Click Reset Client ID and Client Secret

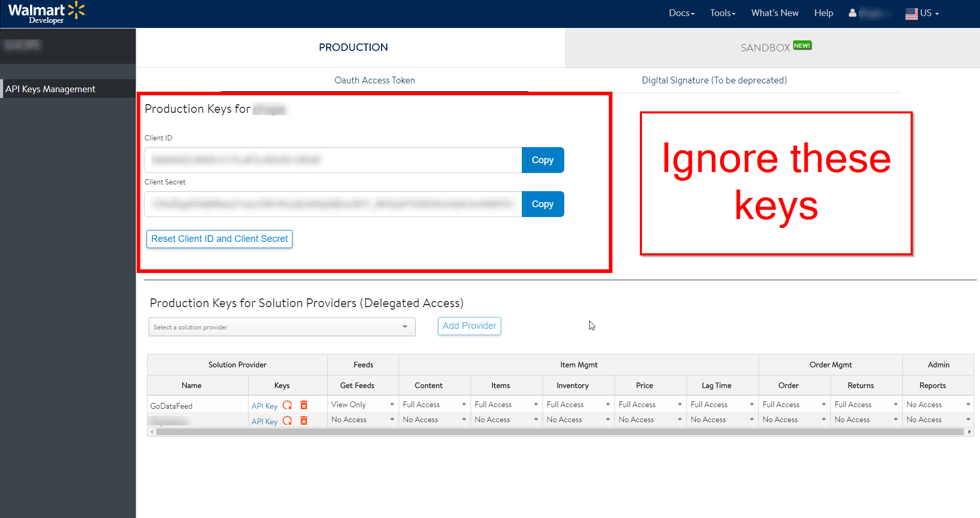(219, 239)
